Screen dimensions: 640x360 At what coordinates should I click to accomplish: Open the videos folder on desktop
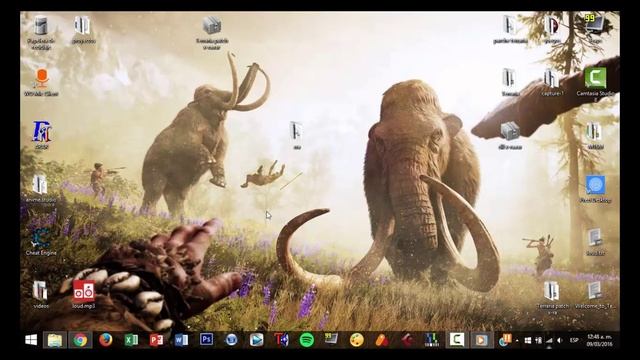[x=40, y=294]
